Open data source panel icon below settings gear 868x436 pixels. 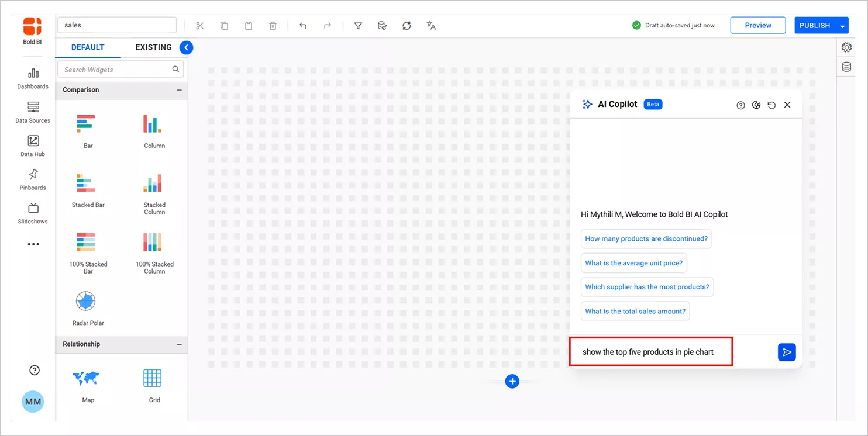846,67
